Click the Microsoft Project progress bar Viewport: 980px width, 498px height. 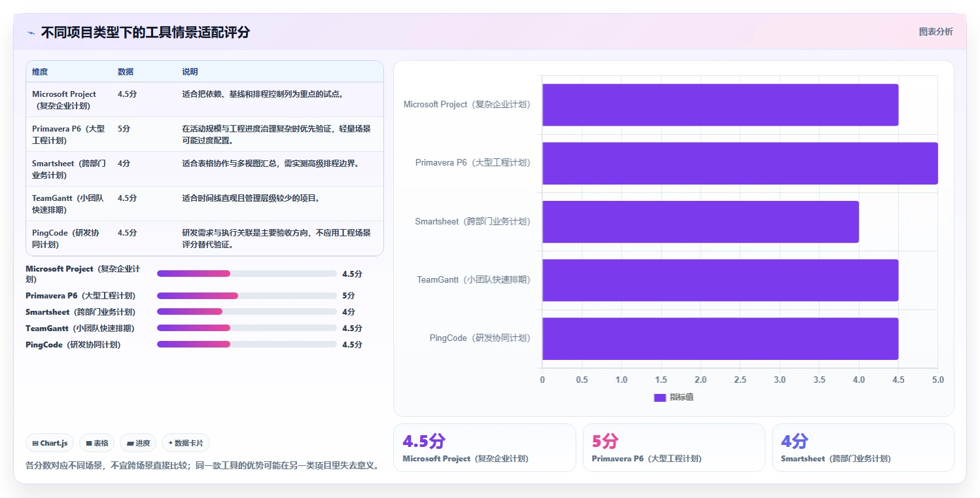pos(247,274)
